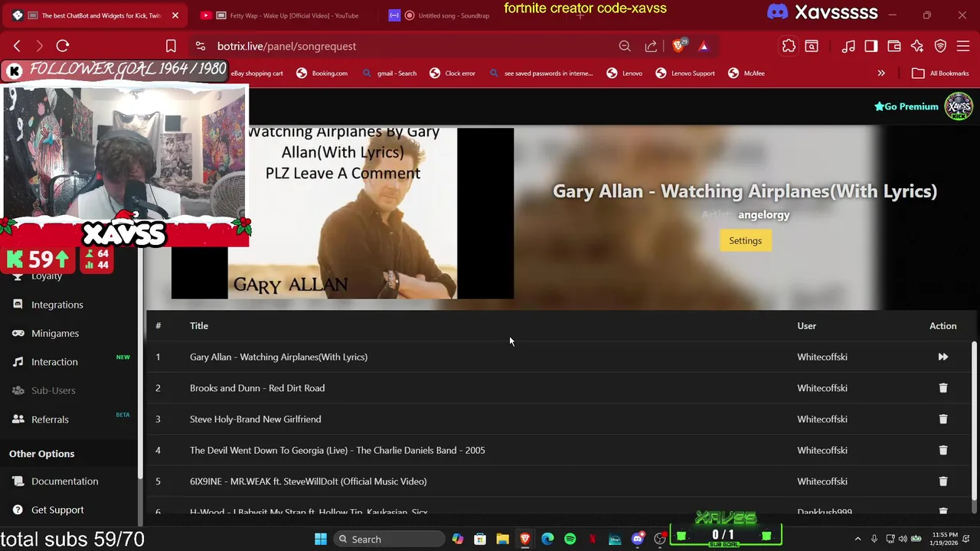Open the Brave Rewards triangle icon
This screenshot has height=551, width=980.
[704, 46]
